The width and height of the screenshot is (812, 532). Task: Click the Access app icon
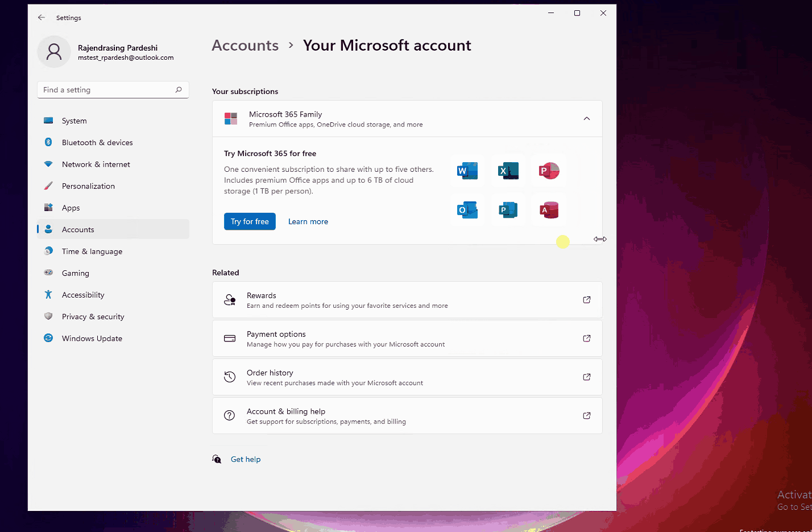pos(549,210)
